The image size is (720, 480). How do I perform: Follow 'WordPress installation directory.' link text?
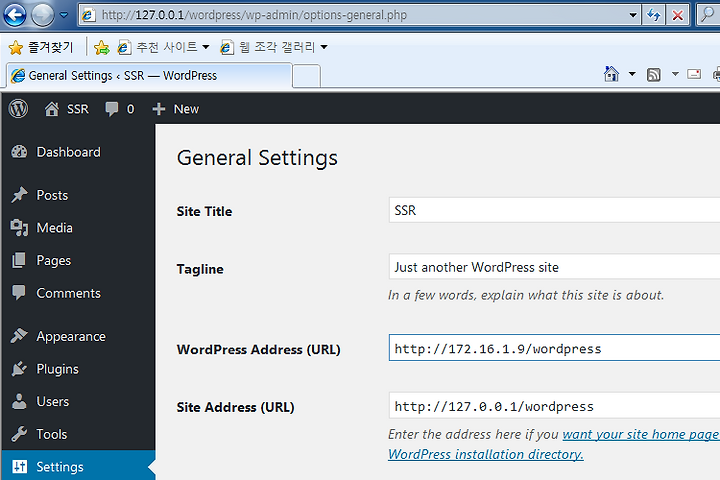point(486,454)
